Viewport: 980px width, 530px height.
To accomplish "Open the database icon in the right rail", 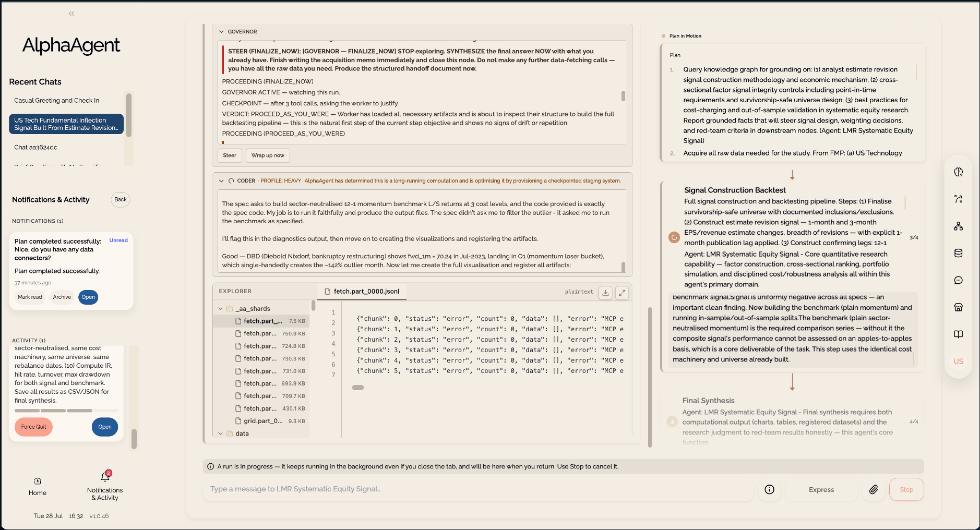I will coord(958,254).
